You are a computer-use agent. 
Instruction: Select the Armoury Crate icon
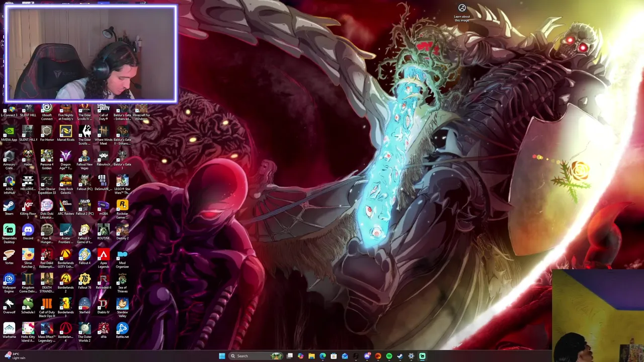[9, 160]
